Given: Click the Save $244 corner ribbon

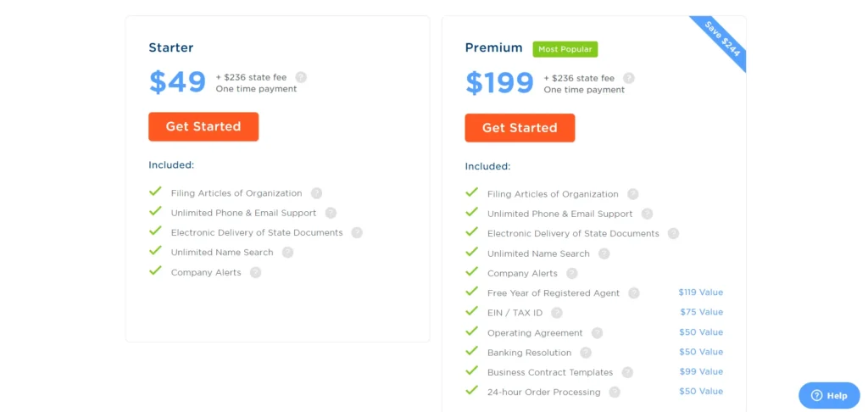Looking at the screenshot, I should pos(723,39).
